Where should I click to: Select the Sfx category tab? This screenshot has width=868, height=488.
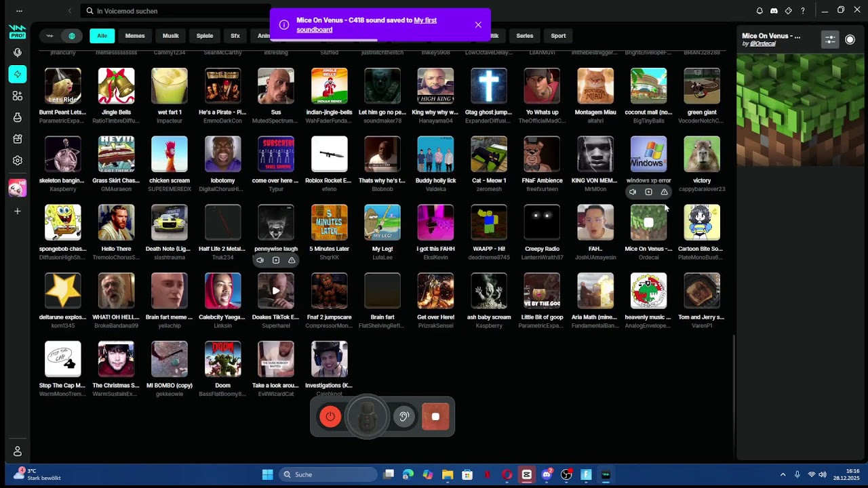pos(235,36)
